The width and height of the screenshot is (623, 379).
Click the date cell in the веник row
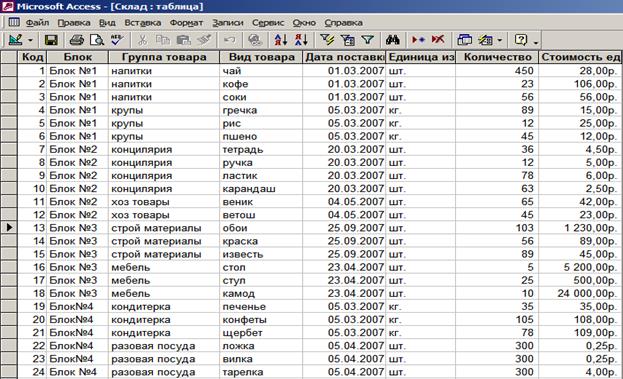(x=344, y=202)
